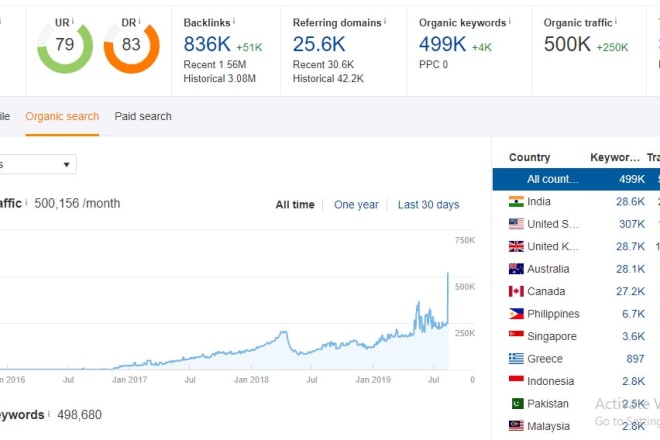Click Indonesia's 2.8K keywords value
The image size is (660, 440).
pos(633,381)
